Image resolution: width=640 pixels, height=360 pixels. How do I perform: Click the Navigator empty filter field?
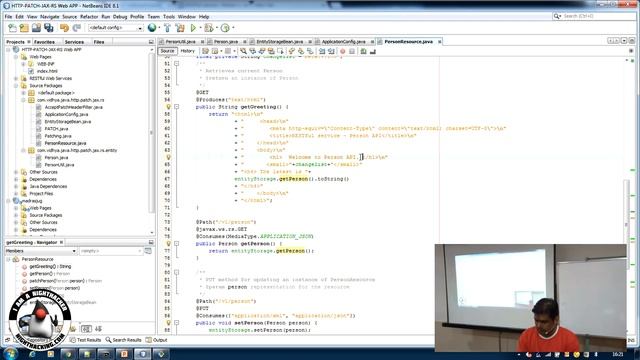click(110, 251)
